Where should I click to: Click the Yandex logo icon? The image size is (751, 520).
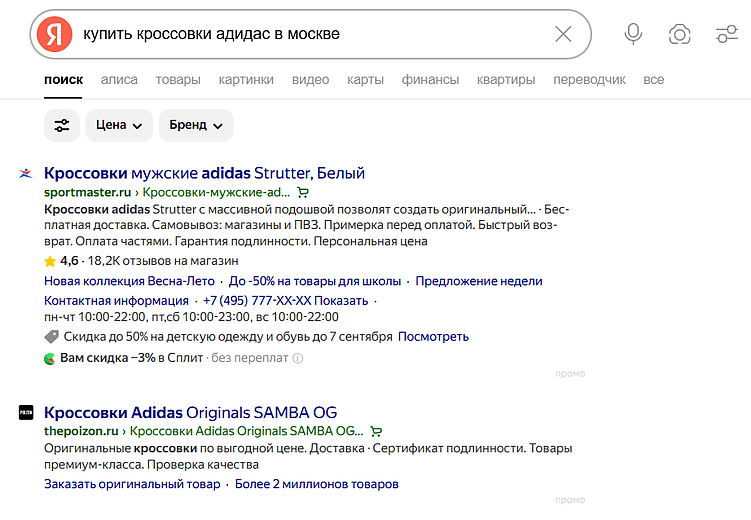coord(55,34)
